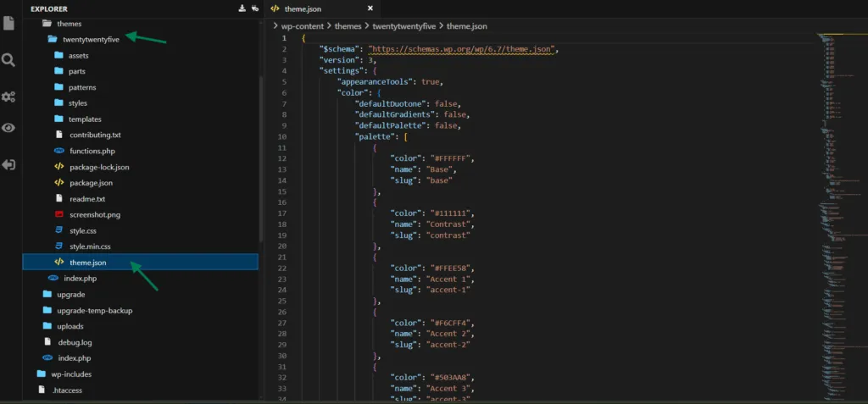Image resolution: width=868 pixels, height=404 pixels.
Task: Click the "palette" key on line 10
Action: coord(374,136)
